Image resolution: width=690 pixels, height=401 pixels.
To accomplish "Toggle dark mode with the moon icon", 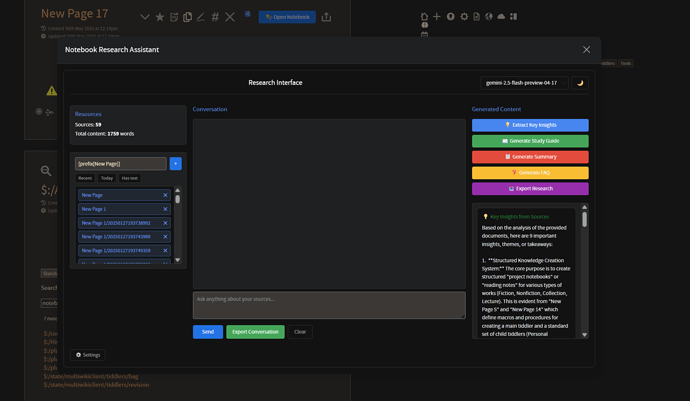I will [x=580, y=83].
